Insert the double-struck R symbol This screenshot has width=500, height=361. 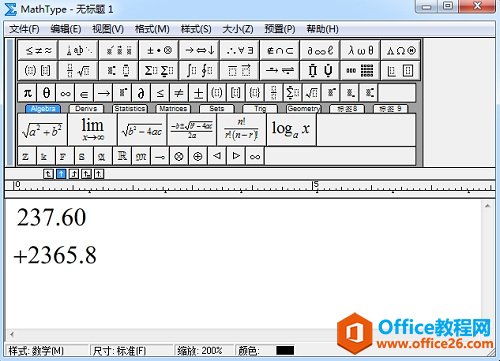click(122, 156)
